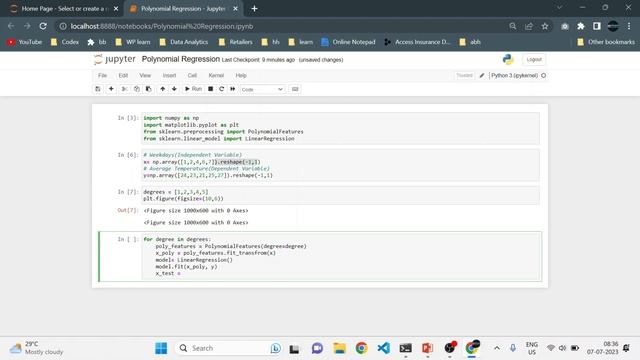Insert a cell below with plus icon
Image resolution: width=640 pixels, height=360 pixels.
(x=111, y=89)
